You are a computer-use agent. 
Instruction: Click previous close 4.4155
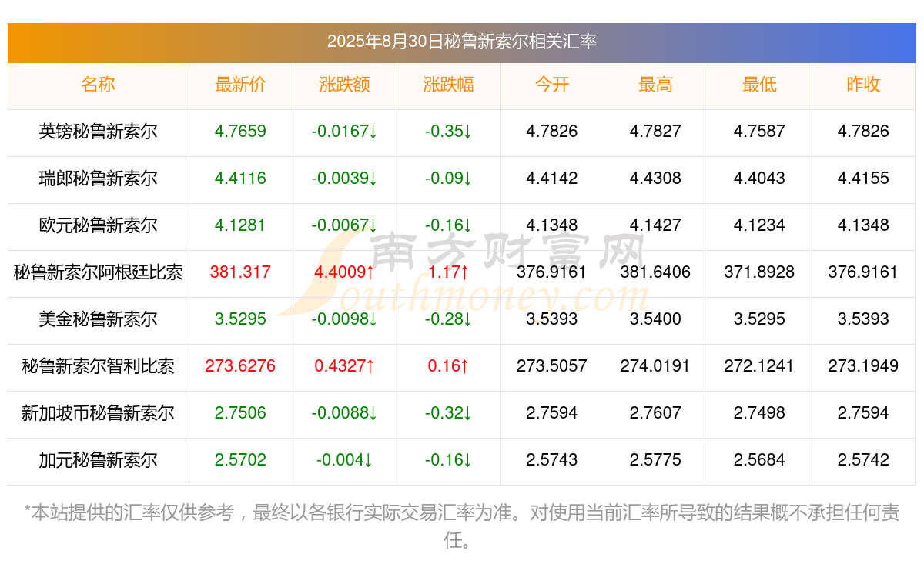point(864,179)
